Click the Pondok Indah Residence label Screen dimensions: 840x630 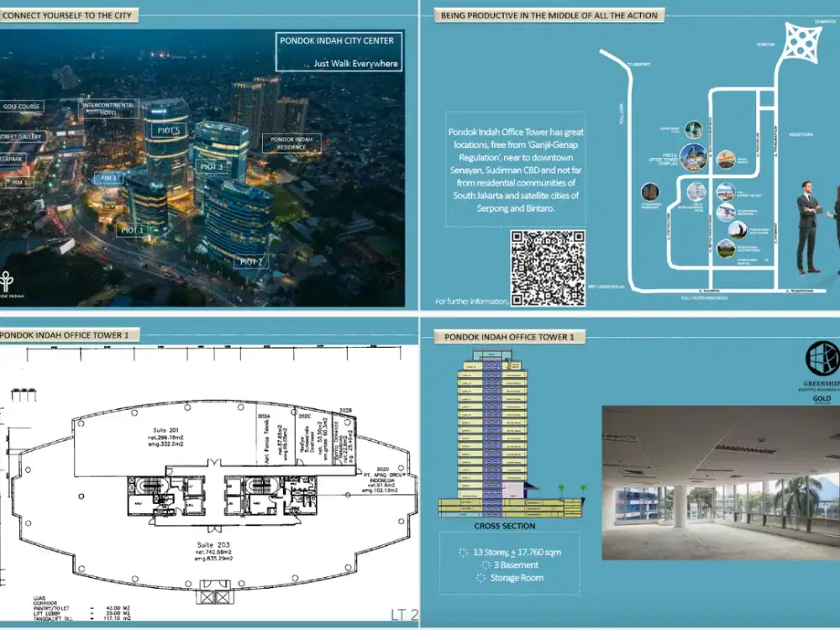pos(291,143)
